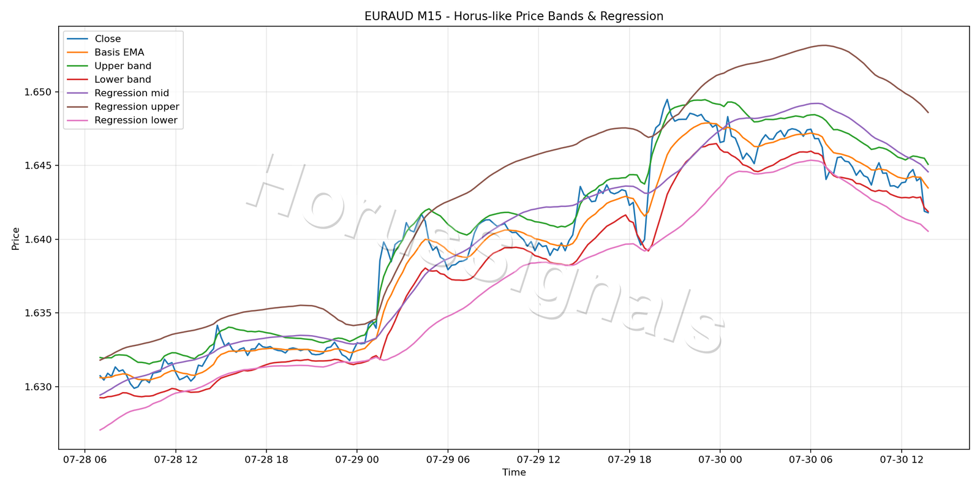Select the 'Close' legend label

tap(108, 39)
